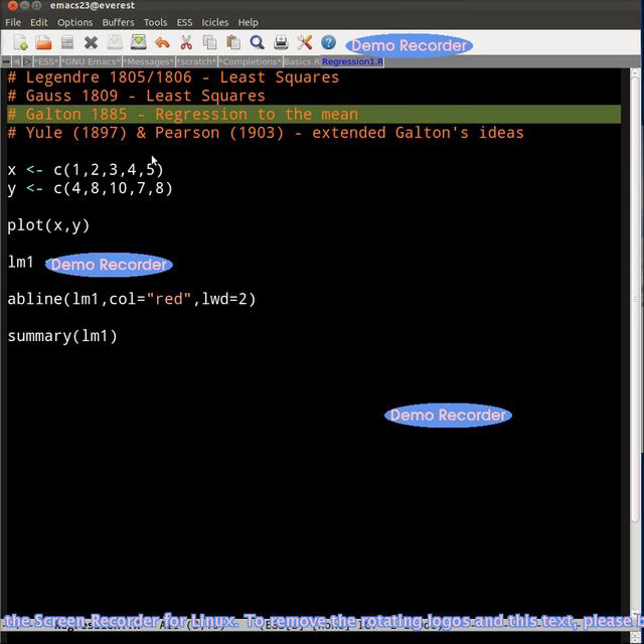Click the Copy toolbar icon

pos(210,43)
